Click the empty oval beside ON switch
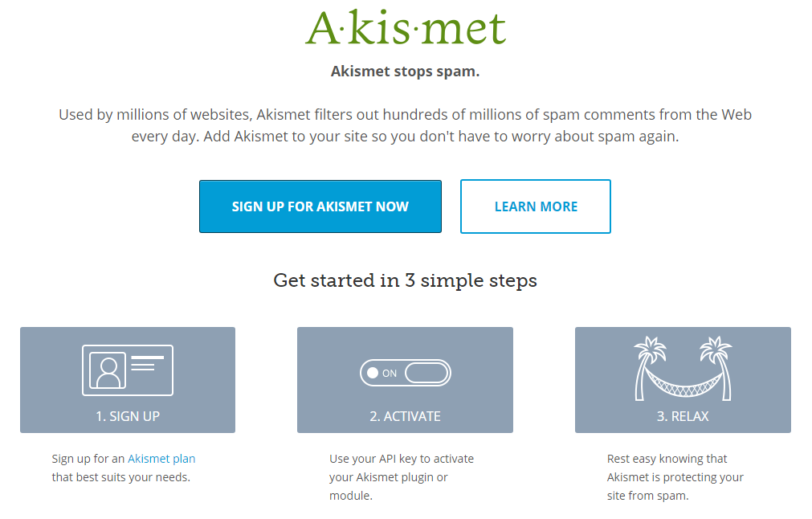The width and height of the screenshot is (812, 519). [426, 373]
